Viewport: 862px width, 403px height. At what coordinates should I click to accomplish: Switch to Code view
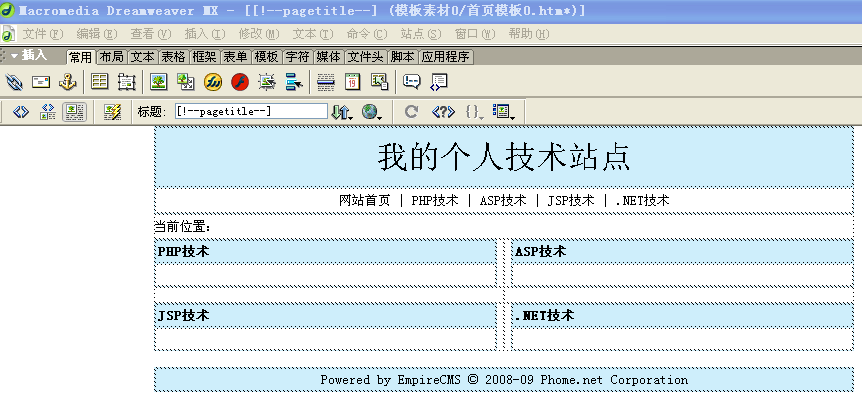21,112
